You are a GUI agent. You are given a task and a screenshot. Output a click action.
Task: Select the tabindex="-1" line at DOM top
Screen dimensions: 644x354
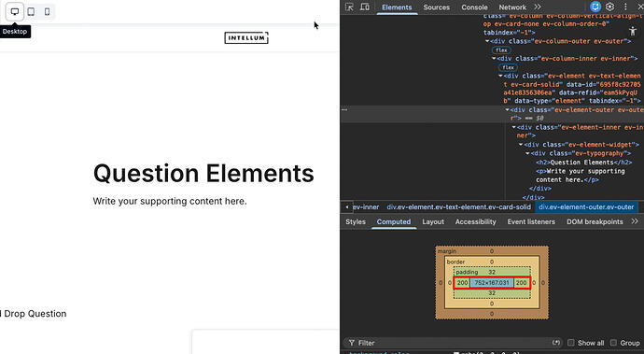510,33
